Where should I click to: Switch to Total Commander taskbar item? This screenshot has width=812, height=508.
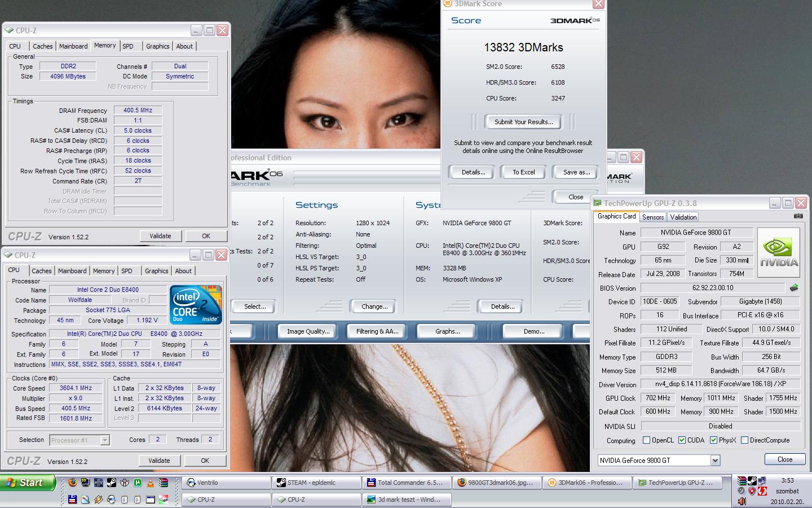point(407,483)
